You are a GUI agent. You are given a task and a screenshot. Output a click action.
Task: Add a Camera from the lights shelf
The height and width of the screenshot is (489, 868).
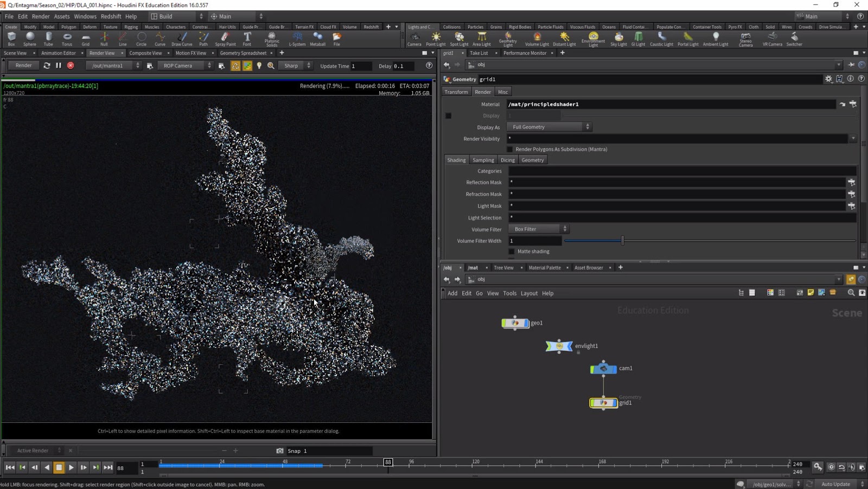coord(414,39)
